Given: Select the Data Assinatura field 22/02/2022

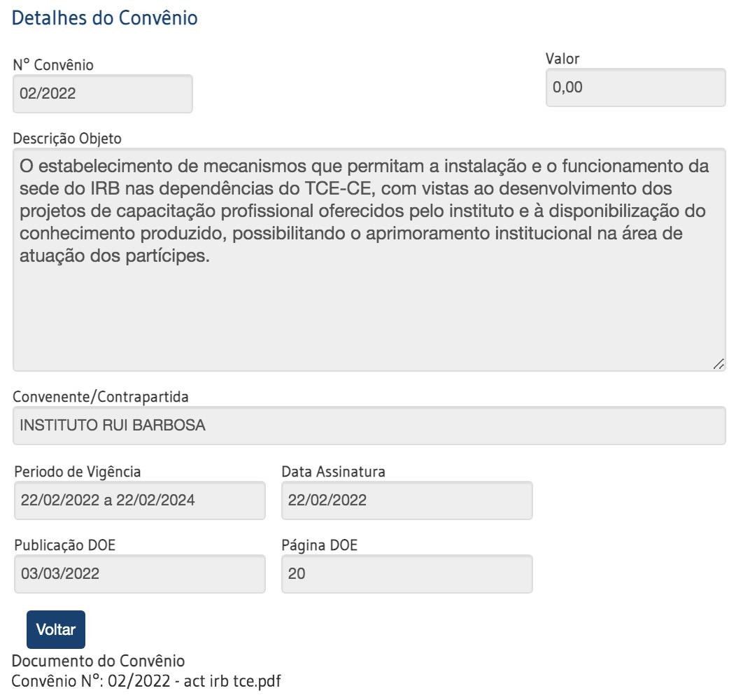Looking at the screenshot, I should [x=407, y=500].
